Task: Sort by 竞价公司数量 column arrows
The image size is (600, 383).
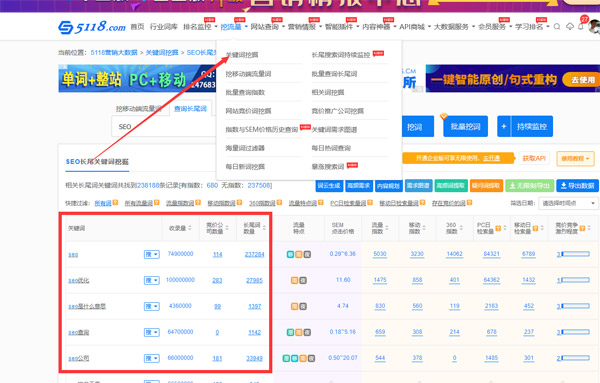Action: (227, 228)
